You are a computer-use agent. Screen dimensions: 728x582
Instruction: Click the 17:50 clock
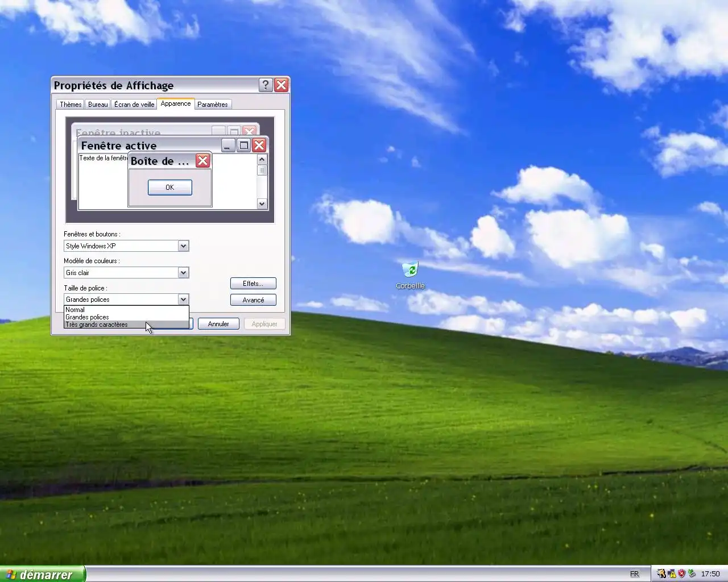click(x=710, y=574)
